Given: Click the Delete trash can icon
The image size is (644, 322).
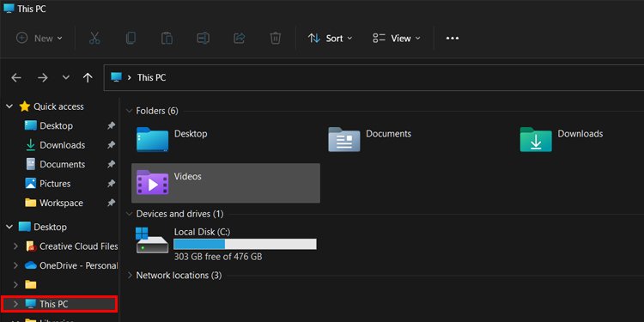Looking at the screenshot, I should (x=275, y=38).
